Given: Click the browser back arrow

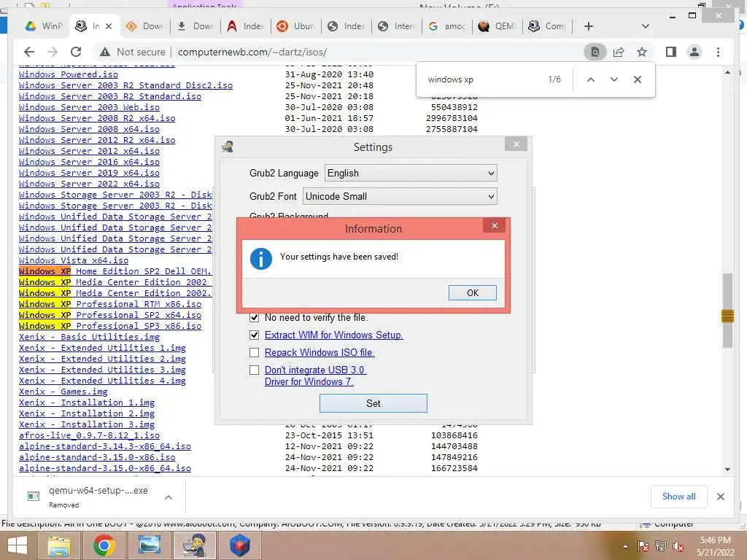Looking at the screenshot, I should click(29, 52).
